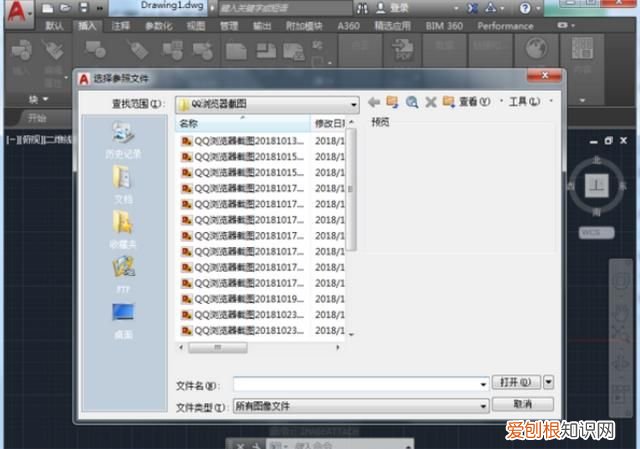640x449 pixels.
Task: Switch to the 视图 ribbon tab
Action: pos(196,26)
